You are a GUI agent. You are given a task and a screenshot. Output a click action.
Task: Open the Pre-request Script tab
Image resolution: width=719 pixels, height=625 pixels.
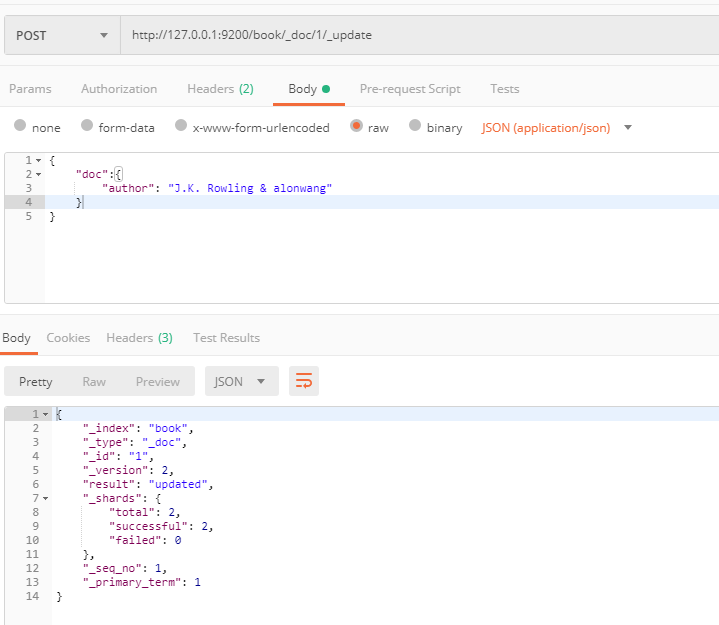coord(410,89)
